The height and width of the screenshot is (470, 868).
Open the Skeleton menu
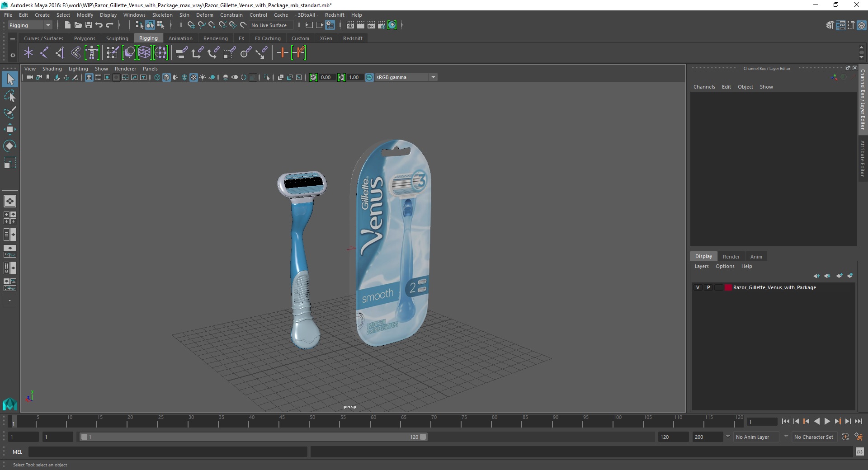pos(162,15)
